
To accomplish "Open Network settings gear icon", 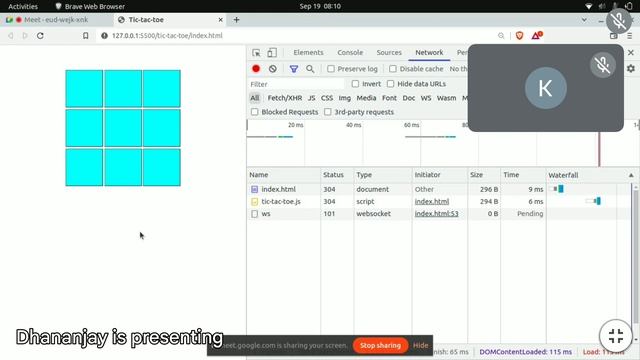I will coord(631,69).
